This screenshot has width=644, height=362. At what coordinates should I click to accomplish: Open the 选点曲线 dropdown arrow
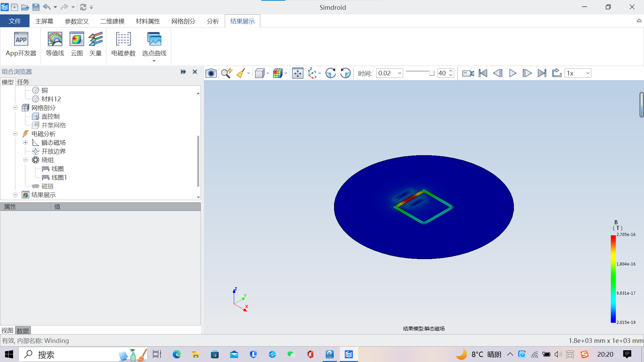(154, 61)
